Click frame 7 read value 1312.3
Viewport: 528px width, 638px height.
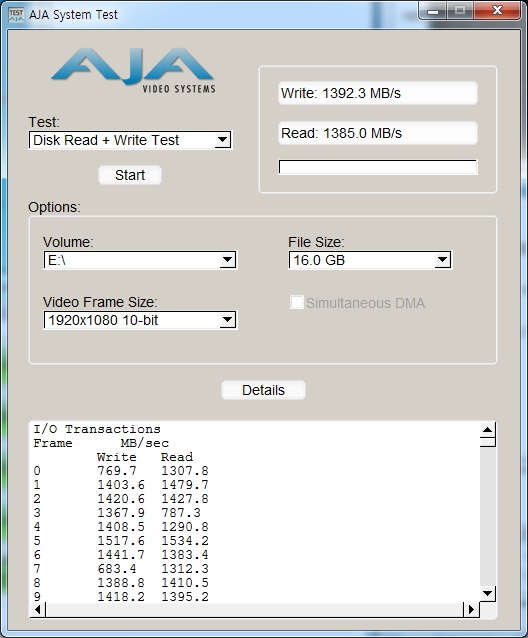pyautogui.click(x=185, y=568)
